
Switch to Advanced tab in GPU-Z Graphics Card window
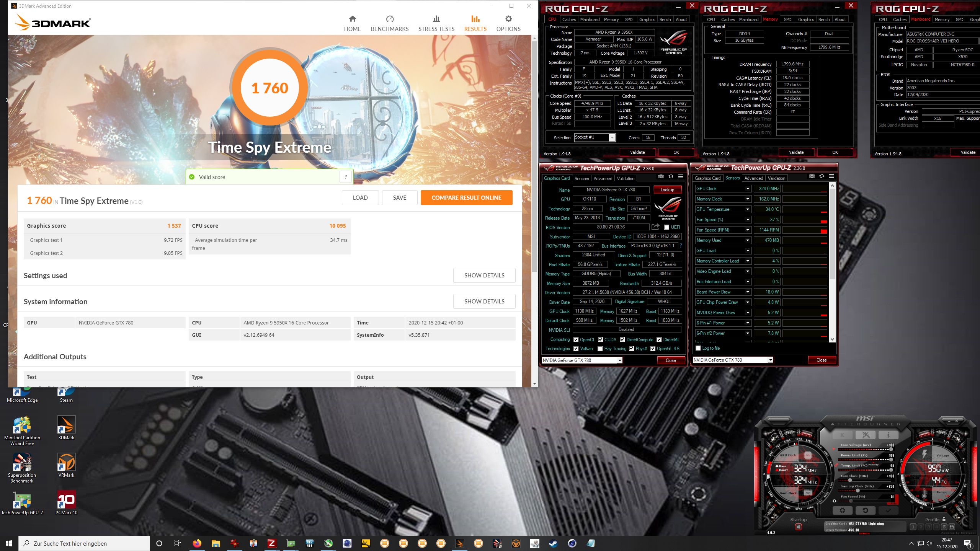coord(603,179)
